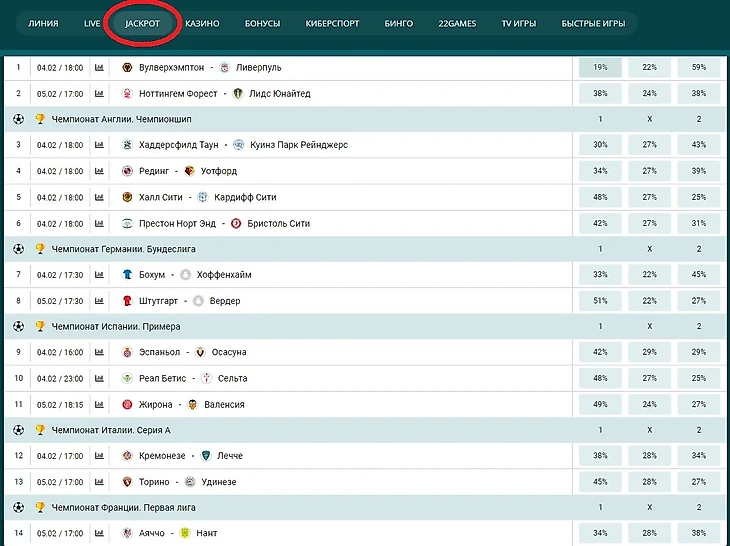Open statistics icon for Торино - Удинезе
The image size is (730, 546).
tap(99, 482)
